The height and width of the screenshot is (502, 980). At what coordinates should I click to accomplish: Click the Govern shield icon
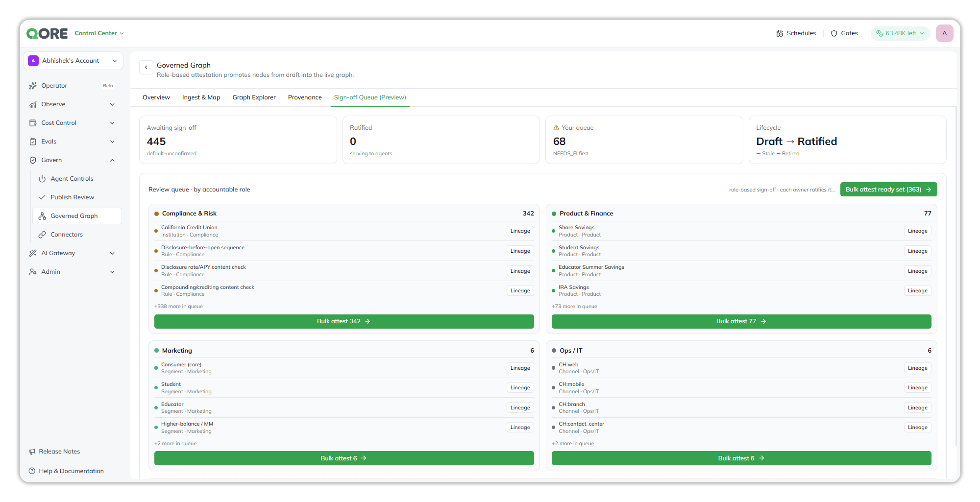(x=33, y=160)
